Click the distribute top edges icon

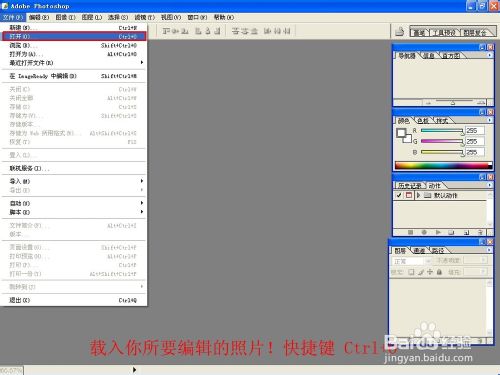tap(235, 31)
